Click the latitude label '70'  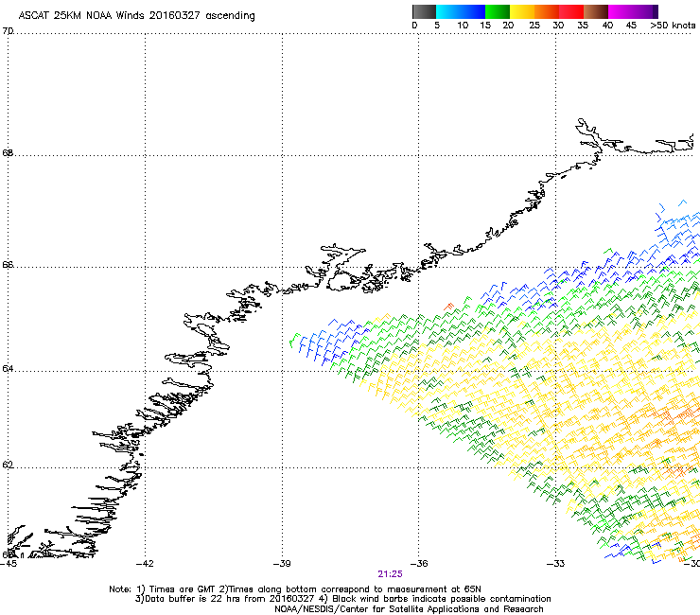(8, 31)
